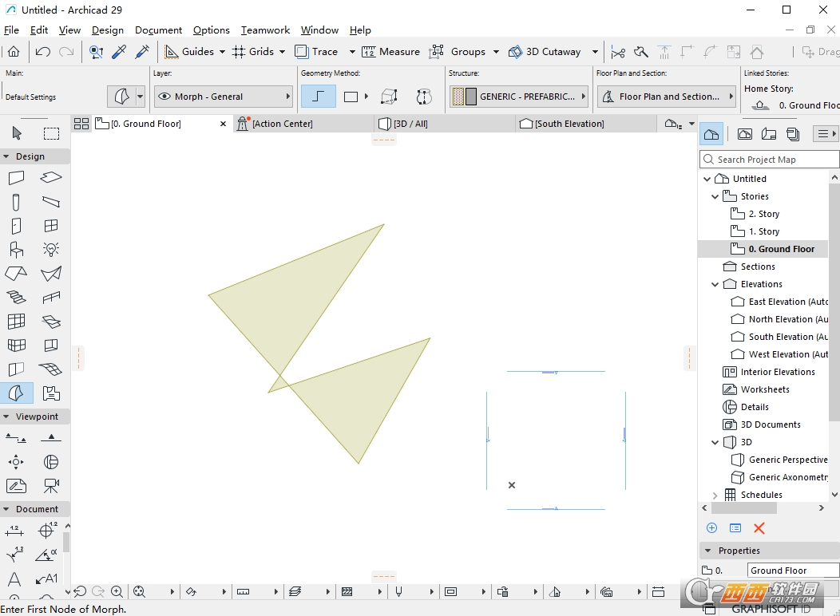Viewport: 840px width, 616px height.
Task: Select the Column tool
Action: coord(16,203)
